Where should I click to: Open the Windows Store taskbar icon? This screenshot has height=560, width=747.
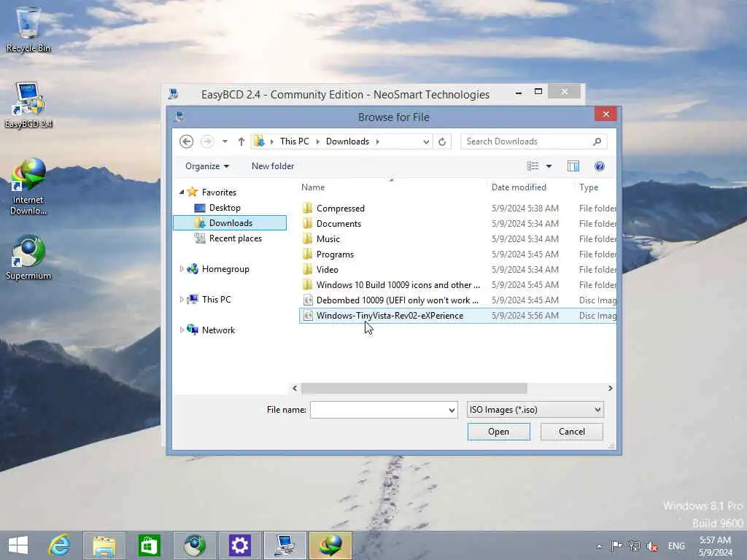(x=149, y=545)
